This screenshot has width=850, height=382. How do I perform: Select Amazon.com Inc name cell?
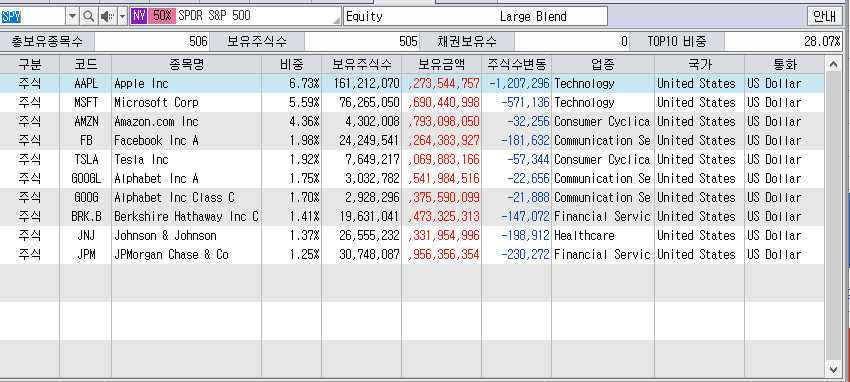point(186,121)
